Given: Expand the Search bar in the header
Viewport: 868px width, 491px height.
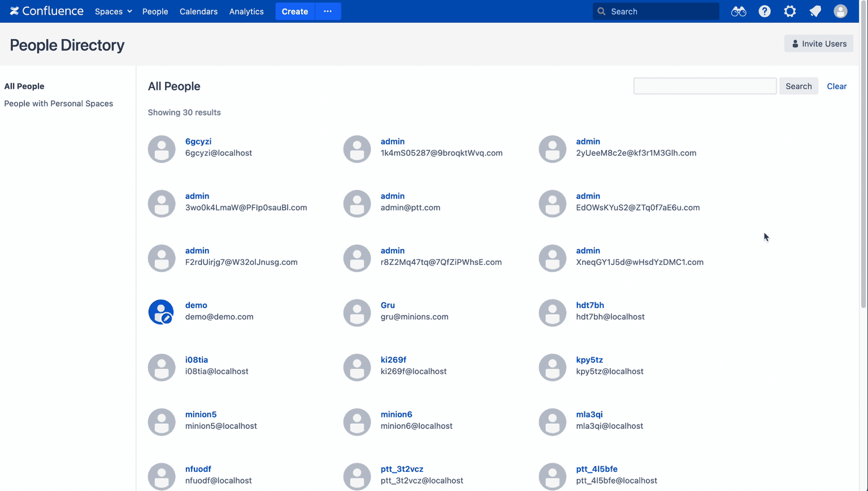Looking at the screenshot, I should [x=656, y=11].
